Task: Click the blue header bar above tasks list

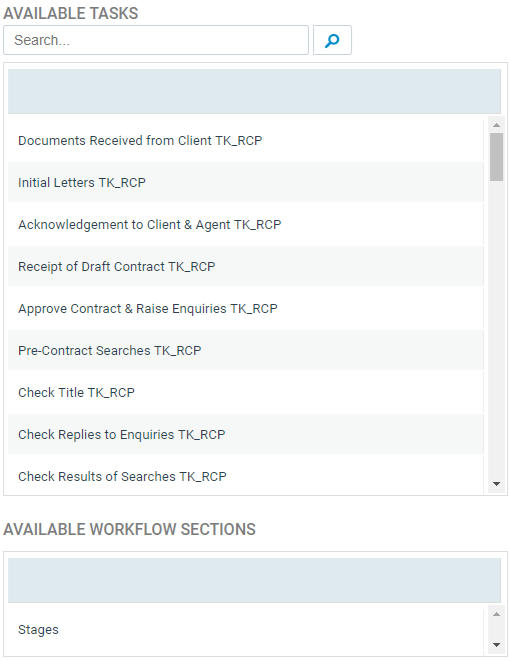Action: 255,91
